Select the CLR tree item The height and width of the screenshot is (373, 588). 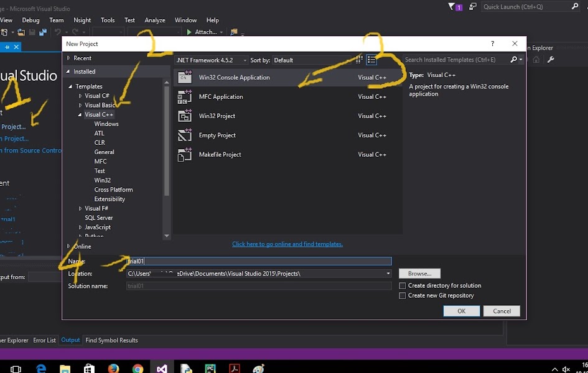[x=100, y=143]
